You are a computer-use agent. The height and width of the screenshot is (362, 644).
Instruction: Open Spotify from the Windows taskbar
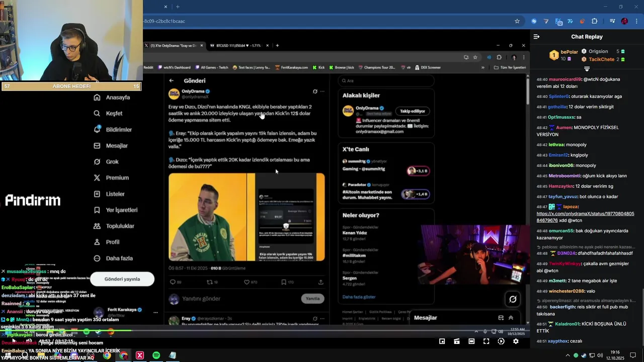click(156, 355)
